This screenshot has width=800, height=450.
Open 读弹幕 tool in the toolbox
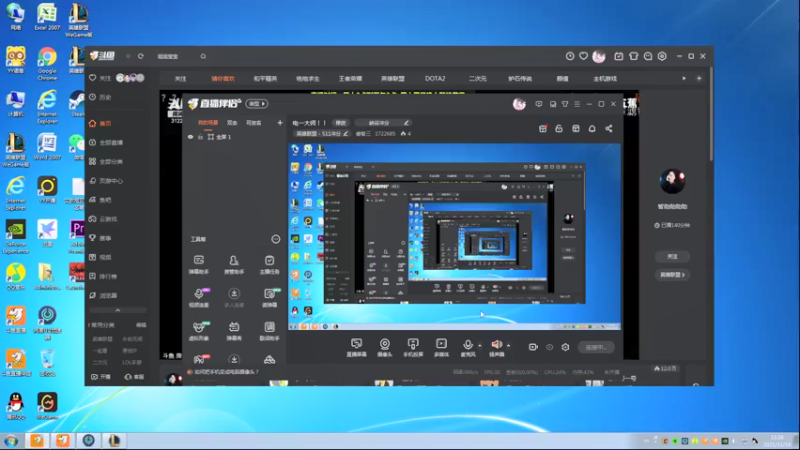(x=269, y=297)
